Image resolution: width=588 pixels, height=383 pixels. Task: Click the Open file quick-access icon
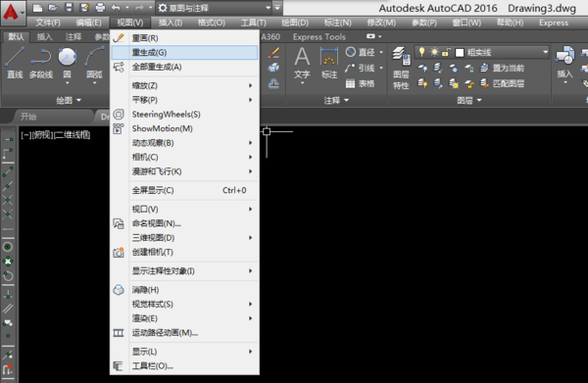(53, 8)
